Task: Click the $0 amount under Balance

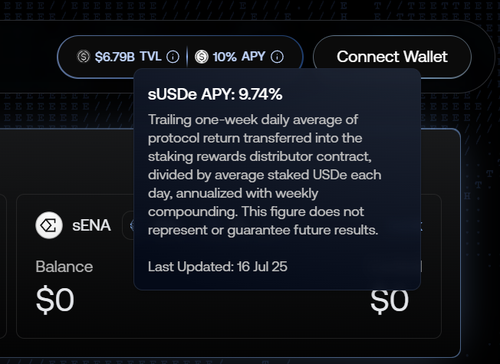Action: pos(55,301)
